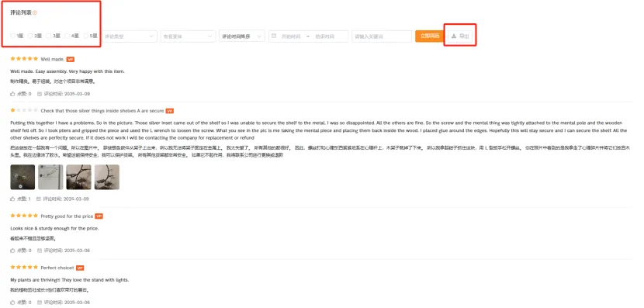
Task: Click the 开始时间 start date field
Action: (291, 36)
